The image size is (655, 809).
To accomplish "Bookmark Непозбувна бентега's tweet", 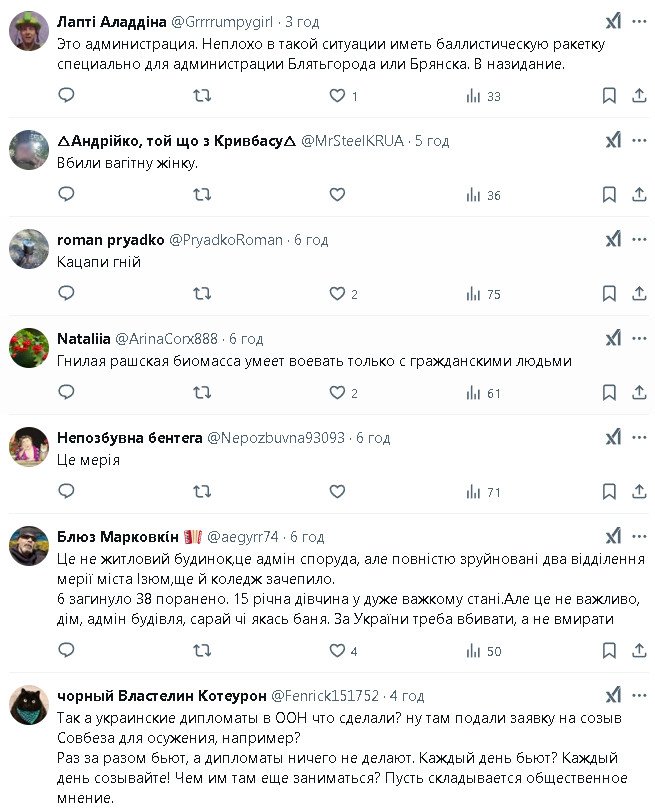I will click(x=609, y=492).
